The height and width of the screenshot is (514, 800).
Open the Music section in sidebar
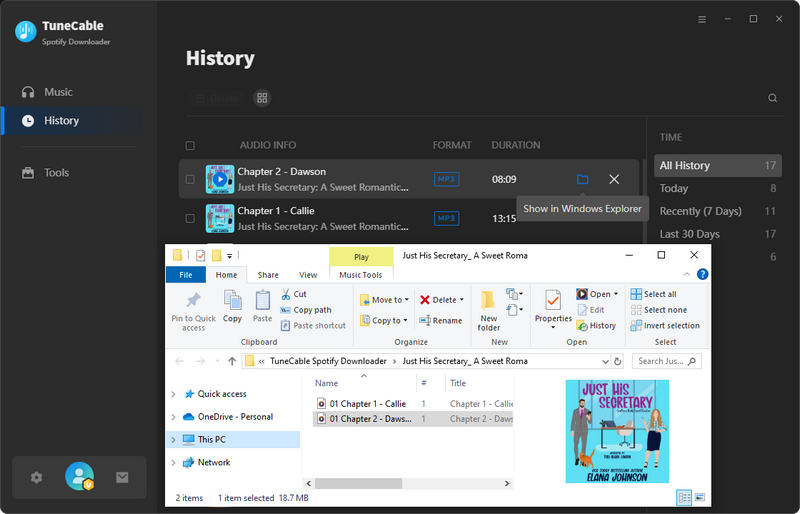(x=58, y=92)
